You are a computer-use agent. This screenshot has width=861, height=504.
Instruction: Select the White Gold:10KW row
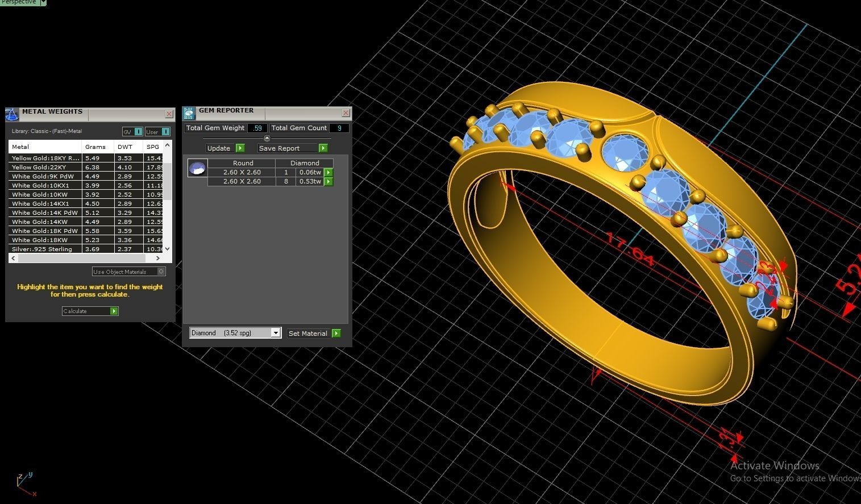(86, 194)
